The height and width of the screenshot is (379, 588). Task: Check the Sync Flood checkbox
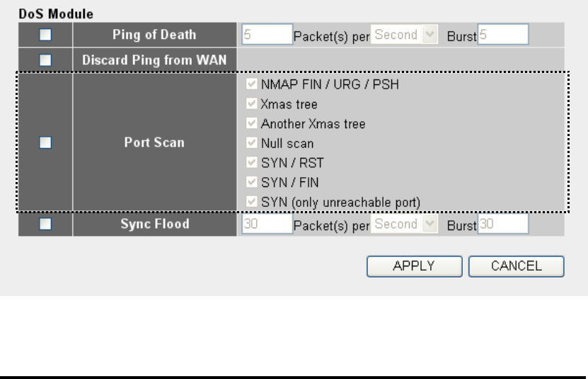click(x=45, y=224)
